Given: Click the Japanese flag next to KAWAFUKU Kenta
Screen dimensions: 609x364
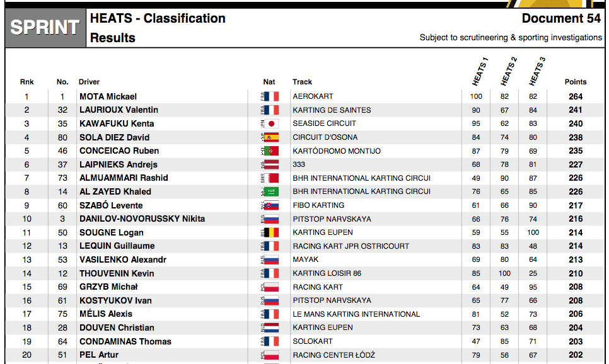Looking at the screenshot, I should pyautogui.click(x=272, y=123).
